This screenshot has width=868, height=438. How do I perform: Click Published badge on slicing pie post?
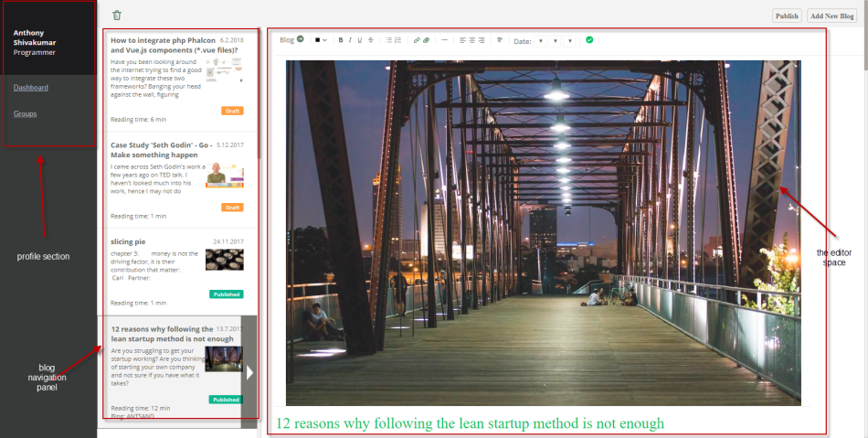click(227, 294)
